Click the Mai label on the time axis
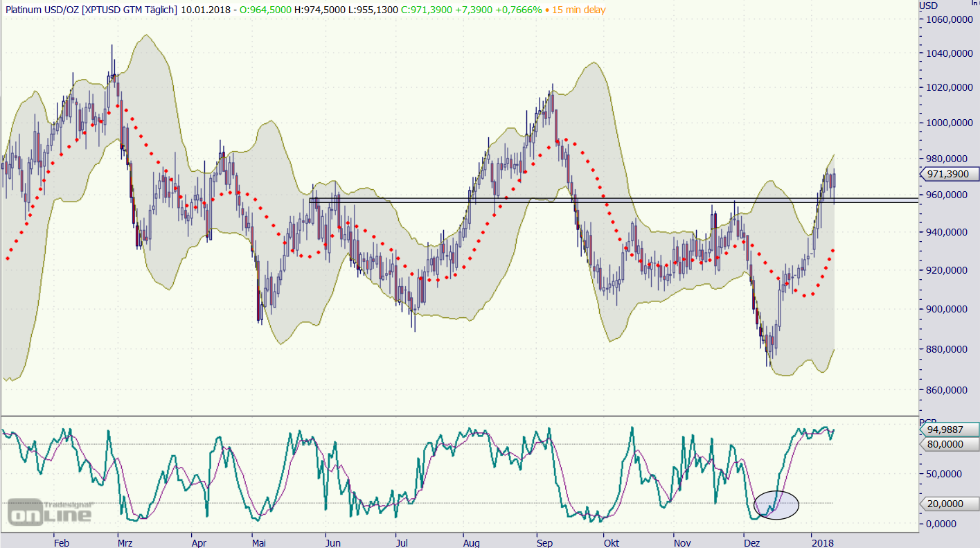The height and width of the screenshot is (548, 980). pyautogui.click(x=258, y=542)
